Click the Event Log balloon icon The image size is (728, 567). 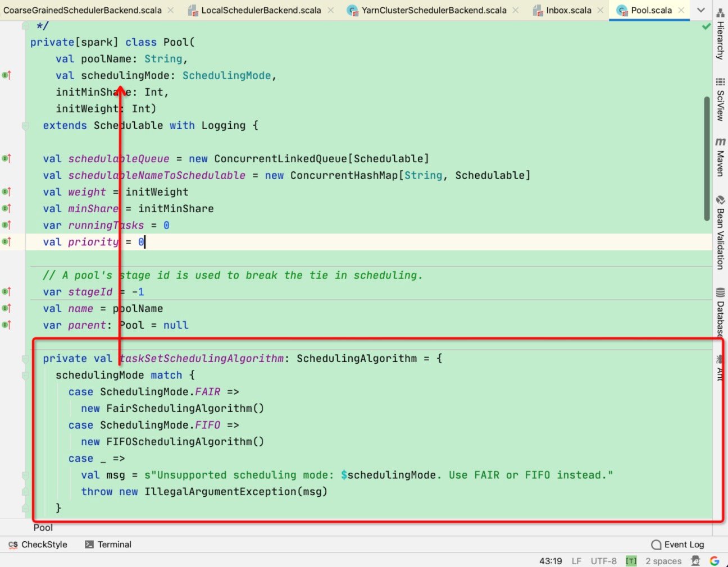tap(656, 545)
